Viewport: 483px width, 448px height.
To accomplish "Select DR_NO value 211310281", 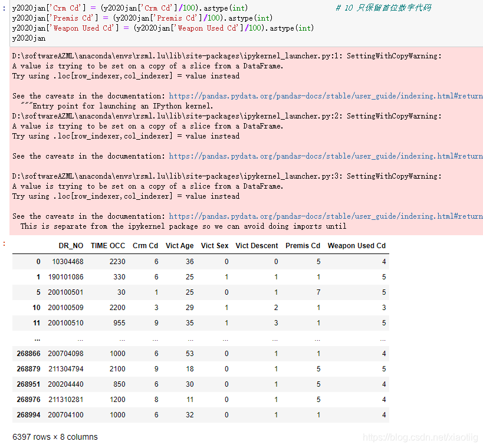I will pos(66,400).
